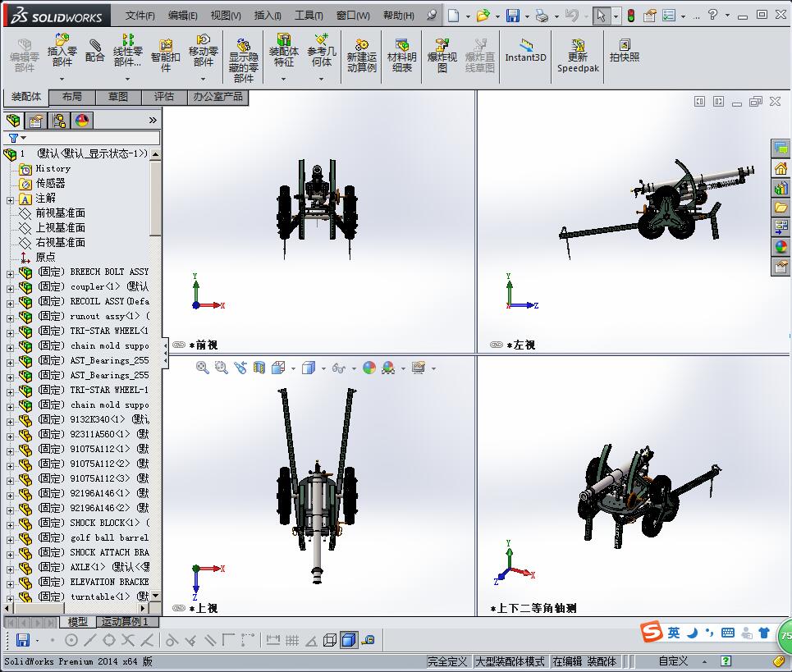This screenshot has width=792, height=672.
Task: Open the 编辑(E) menu
Action: (x=183, y=16)
